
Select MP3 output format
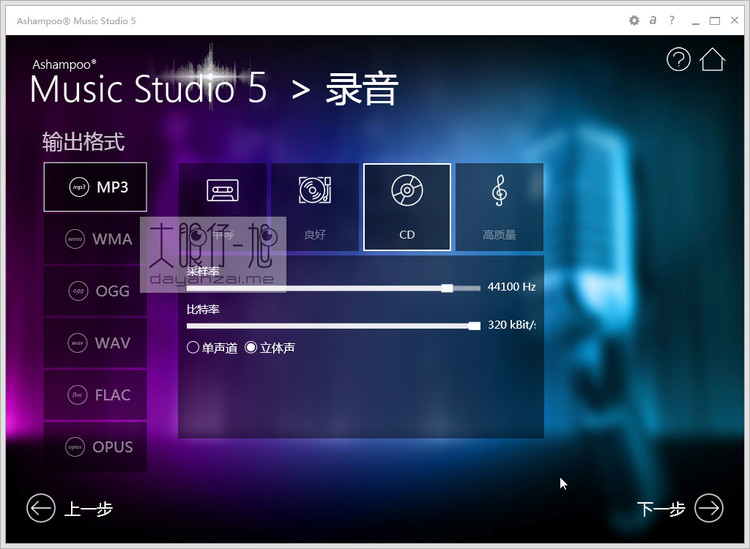(x=95, y=187)
